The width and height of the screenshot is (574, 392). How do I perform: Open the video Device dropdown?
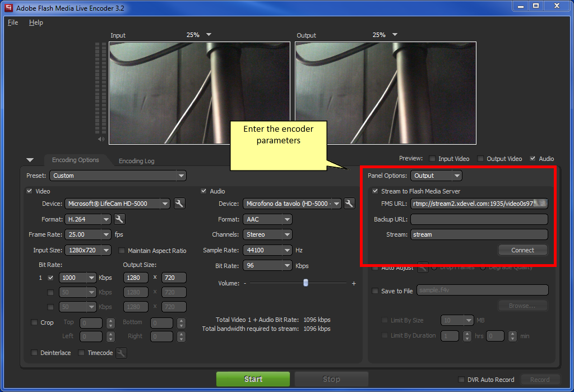click(117, 204)
